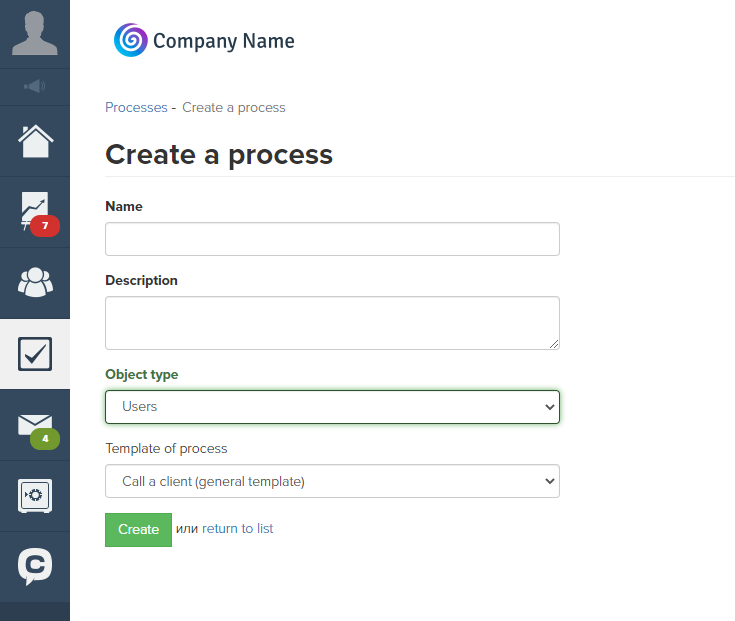Viewport: 735px width, 621px height.
Task: Go to the home house icon
Action: coord(36,141)
